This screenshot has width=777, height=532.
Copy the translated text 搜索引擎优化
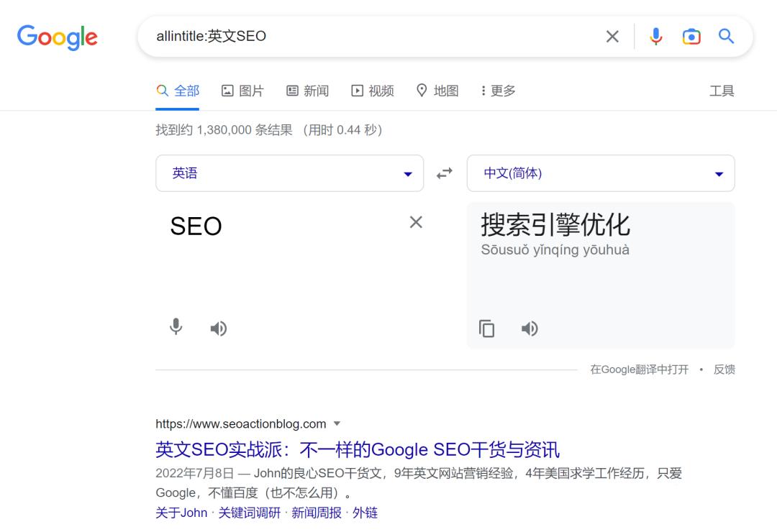pyautogui.click(x=486, y=329)
